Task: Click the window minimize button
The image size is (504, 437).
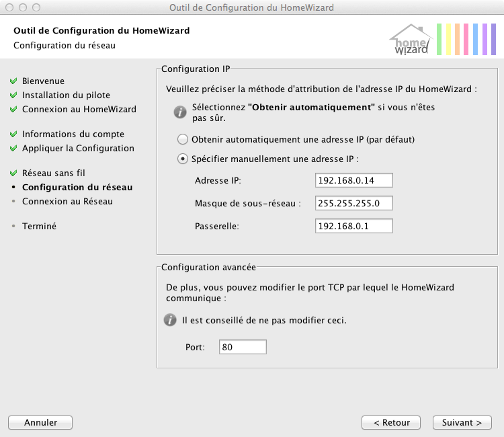Action: point(23,7)
